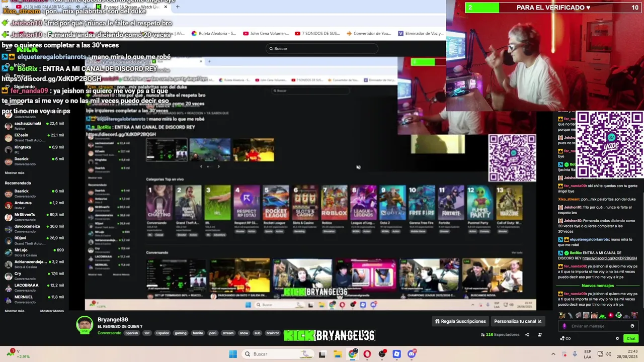
Task: Click the icon right of the share icon
Action: click(540, 334)
